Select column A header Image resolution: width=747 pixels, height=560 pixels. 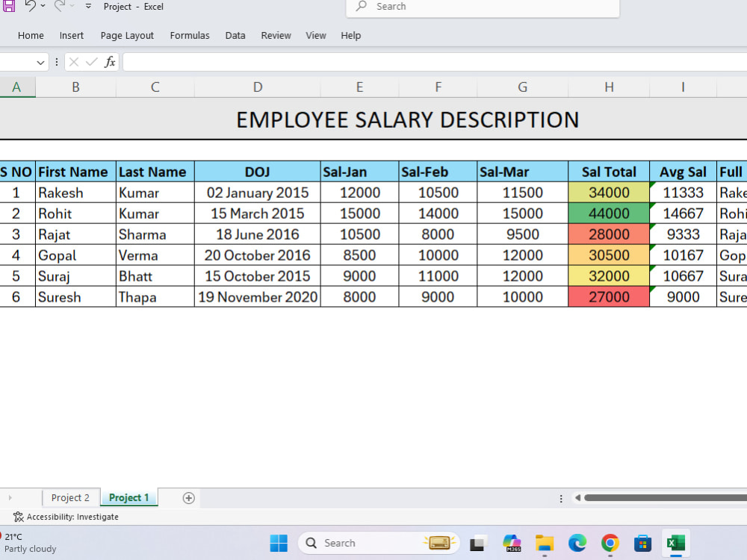click(x=16, y=87)
